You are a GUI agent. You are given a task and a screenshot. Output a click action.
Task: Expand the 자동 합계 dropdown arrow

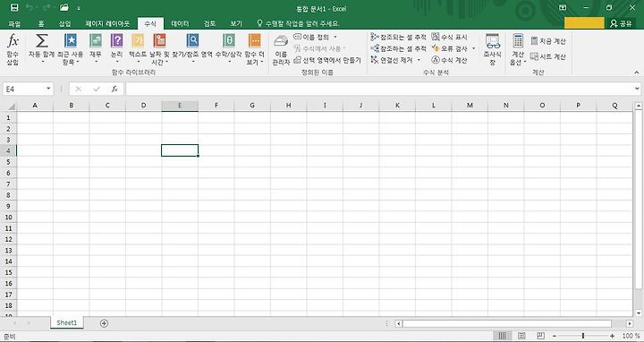pyautogui.click(x=42, y=62)
